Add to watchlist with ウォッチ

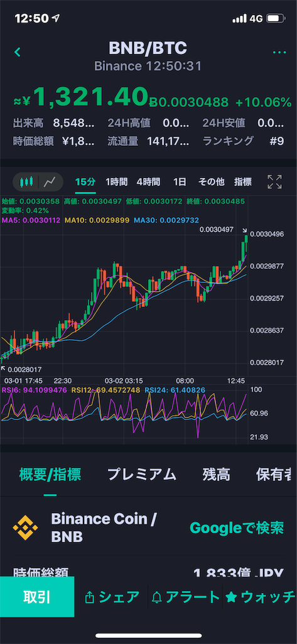260,597
